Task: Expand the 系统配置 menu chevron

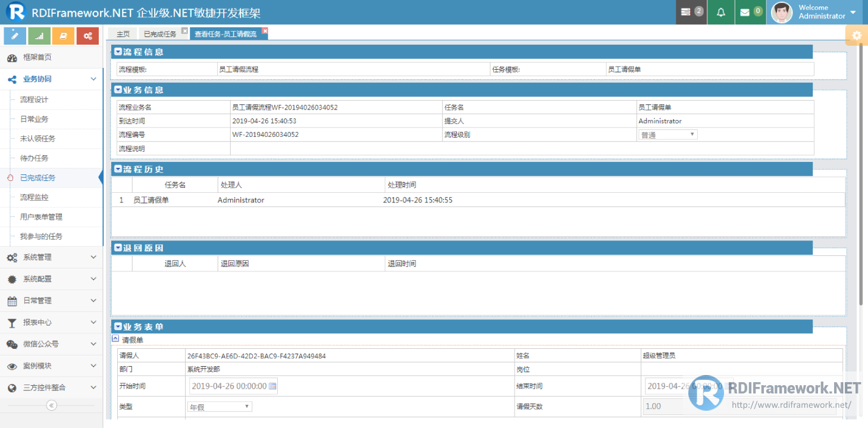Action: 93,279
